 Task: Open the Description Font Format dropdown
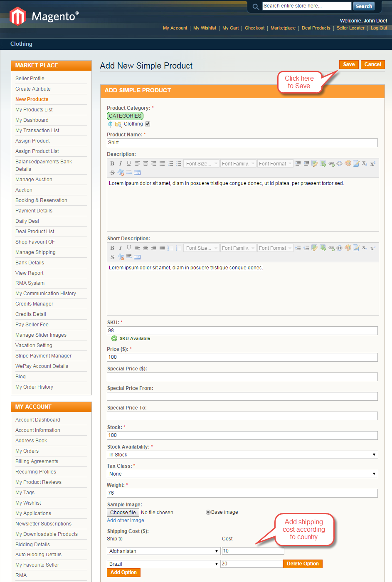point(275,164)
